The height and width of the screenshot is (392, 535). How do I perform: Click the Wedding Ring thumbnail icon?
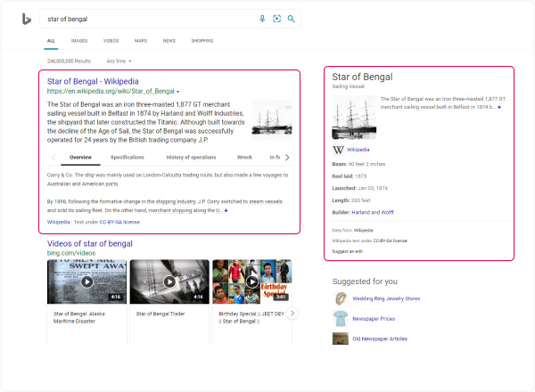tap(341, 298)
